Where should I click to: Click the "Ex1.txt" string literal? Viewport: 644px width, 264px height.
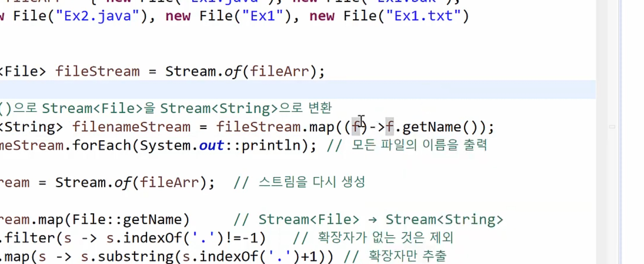[423, 16]
